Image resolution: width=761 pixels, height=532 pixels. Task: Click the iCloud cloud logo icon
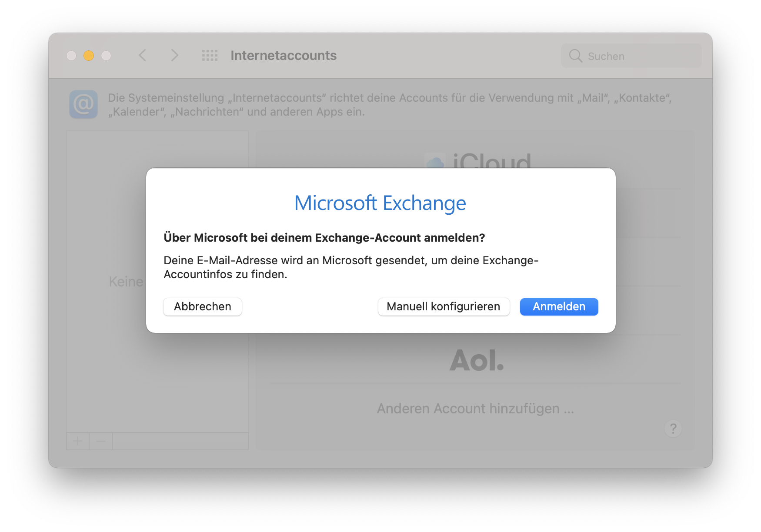[x=435, y=162]
